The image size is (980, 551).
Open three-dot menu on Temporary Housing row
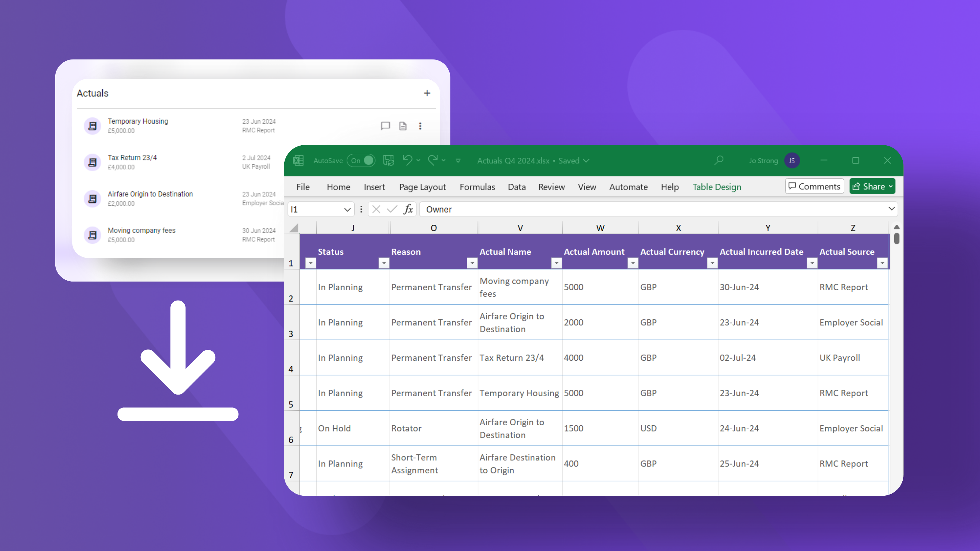pos(420,126)
